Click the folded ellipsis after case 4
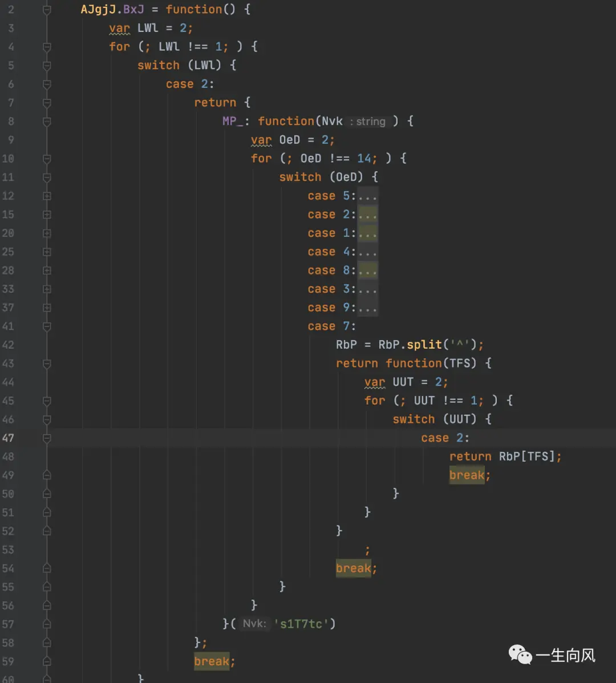Image resolution: width=616 pixels, height=683 pixels. coord(367,252)
